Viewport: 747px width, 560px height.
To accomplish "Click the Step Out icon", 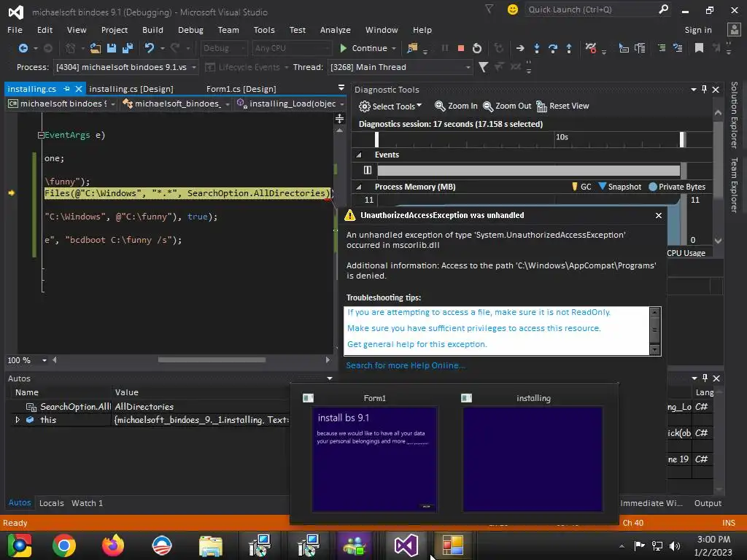I will point(569,48).
